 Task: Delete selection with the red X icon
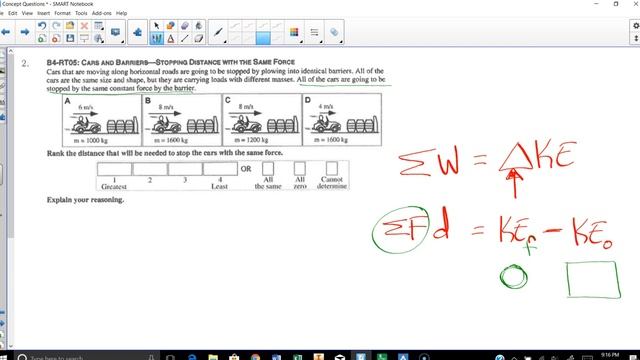84,26
